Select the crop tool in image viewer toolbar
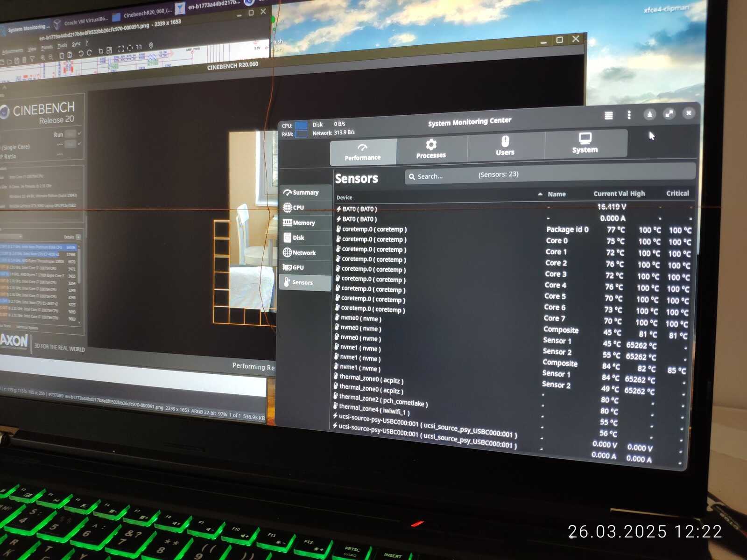This screenshot has height=560, width=747. [100, 51]
